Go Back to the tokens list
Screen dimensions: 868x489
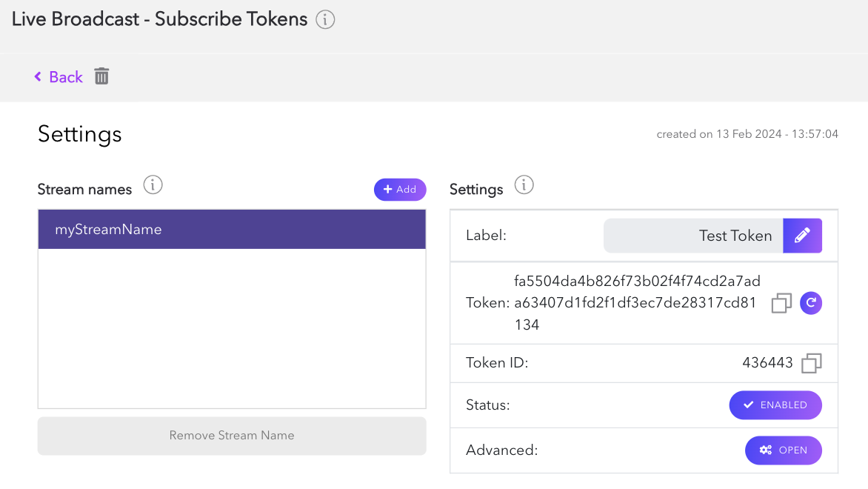point(59,77)
